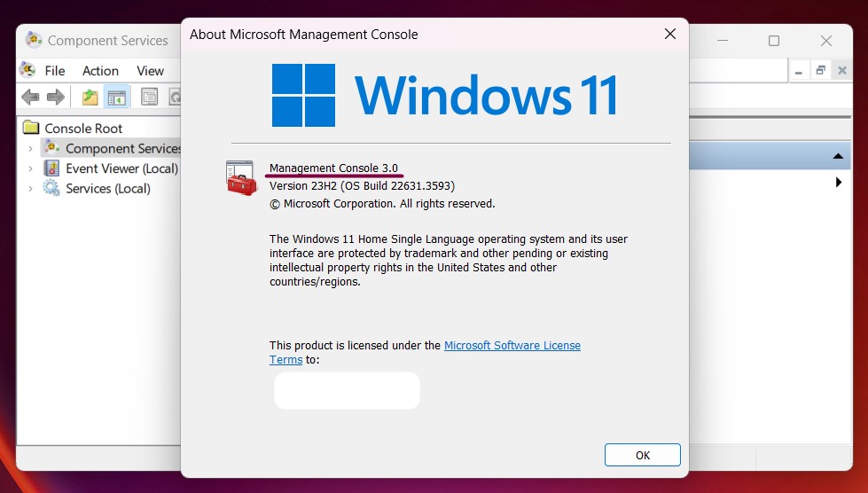Restore down the inner MMC child window
The height and width of the screenshot is (493, 868).
pos(820,71)
